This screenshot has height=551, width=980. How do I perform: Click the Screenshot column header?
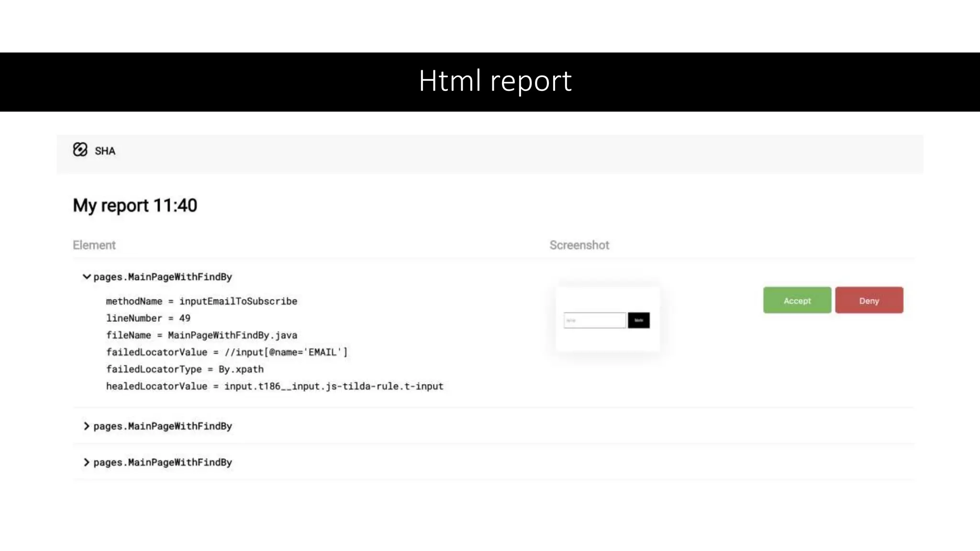[579, 245]
